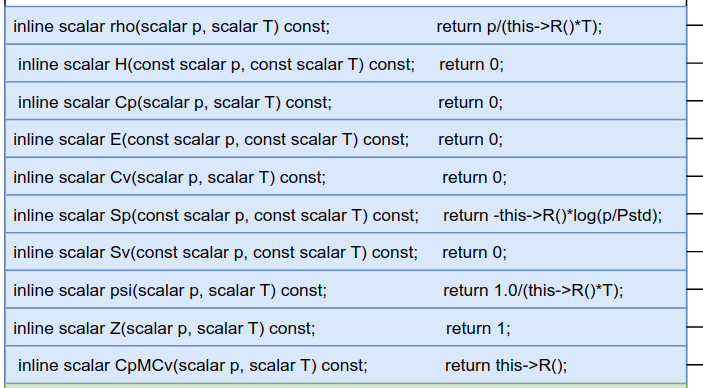Select the inline scalar psi declaration
The height and width of the screenshot is (388, 703).
pos(170,291)
